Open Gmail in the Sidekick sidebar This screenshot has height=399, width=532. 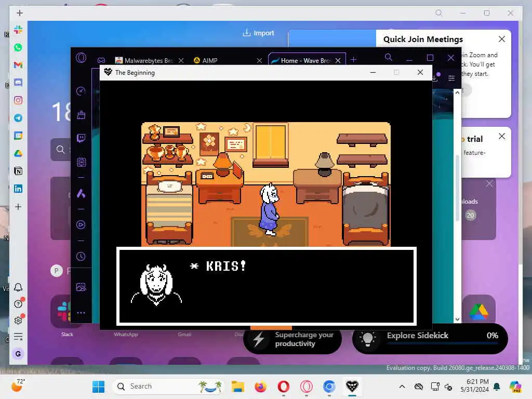coord(18,65)
